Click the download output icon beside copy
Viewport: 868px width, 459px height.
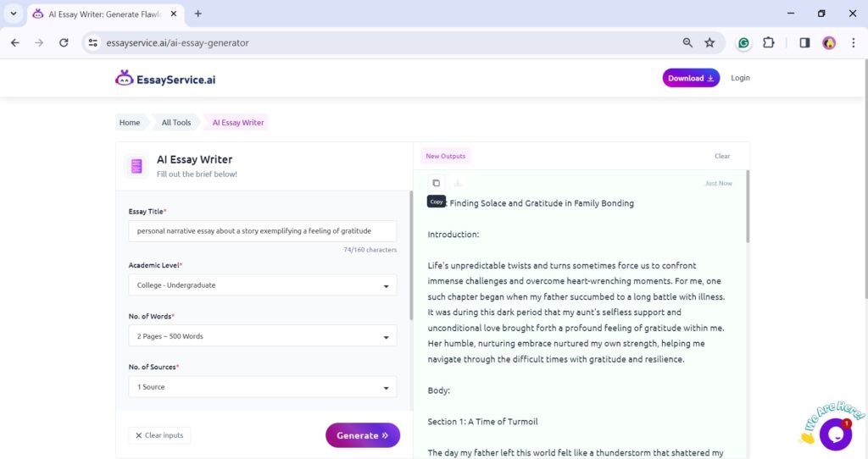click(x=458, y=183)
